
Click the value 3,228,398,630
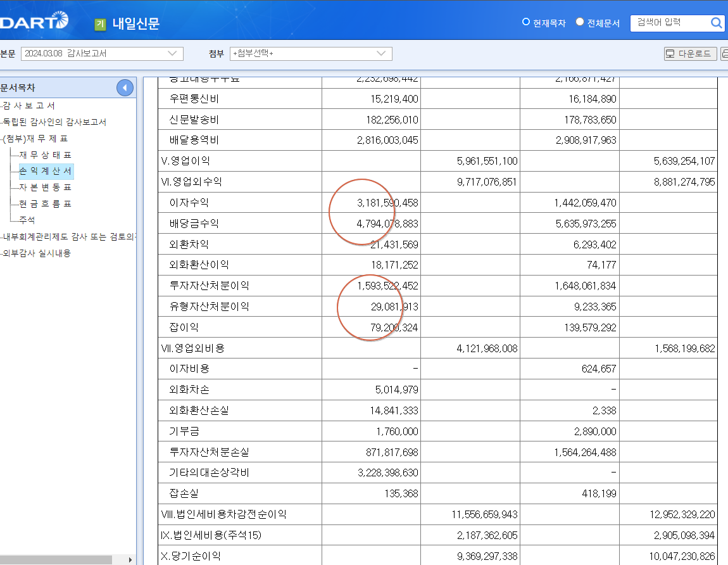[387, 473]
